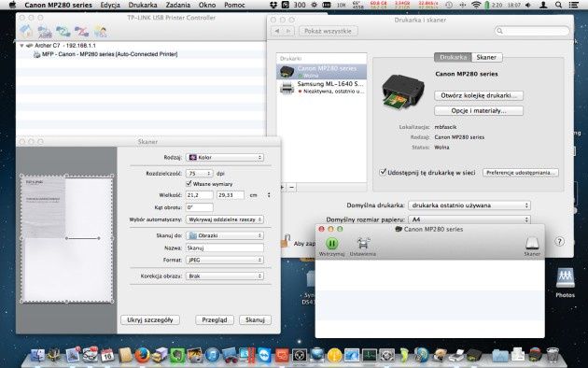
Task: Open the Pomoc menu
Action: coord(234,5)
